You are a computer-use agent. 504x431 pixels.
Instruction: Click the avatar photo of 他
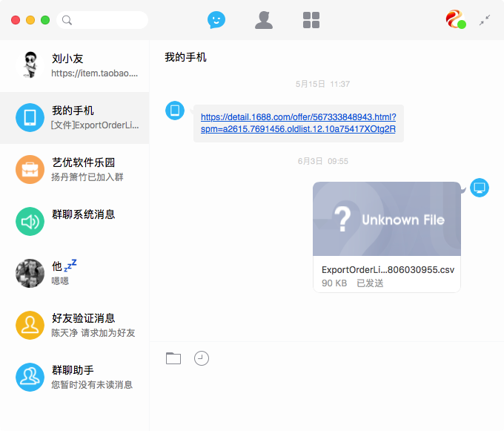tap(30, 273)
